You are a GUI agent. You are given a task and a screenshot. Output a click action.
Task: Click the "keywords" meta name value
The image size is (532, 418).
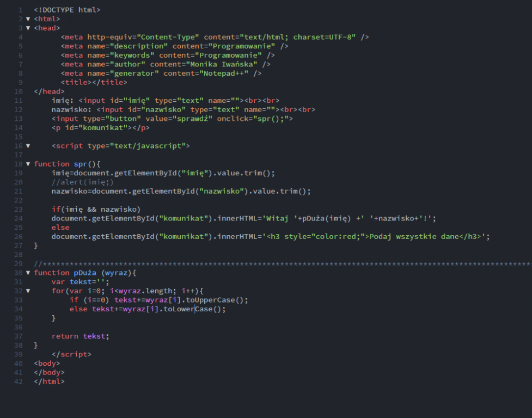(x=132, y=56)
